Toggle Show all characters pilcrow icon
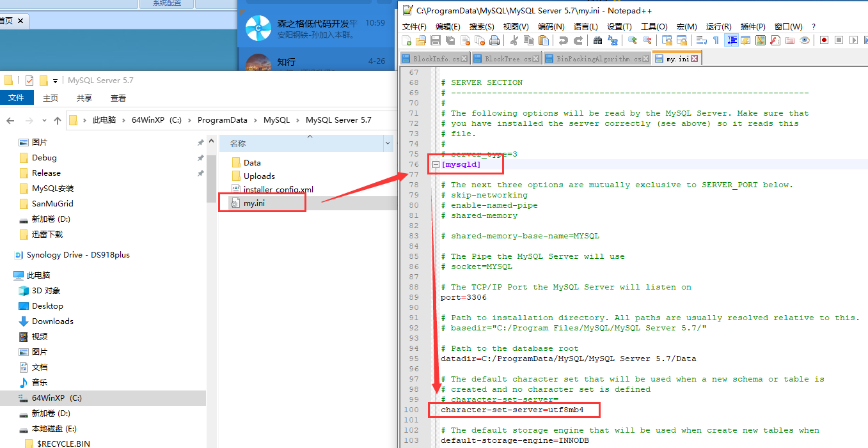The image size is (868, 448). 716,40
